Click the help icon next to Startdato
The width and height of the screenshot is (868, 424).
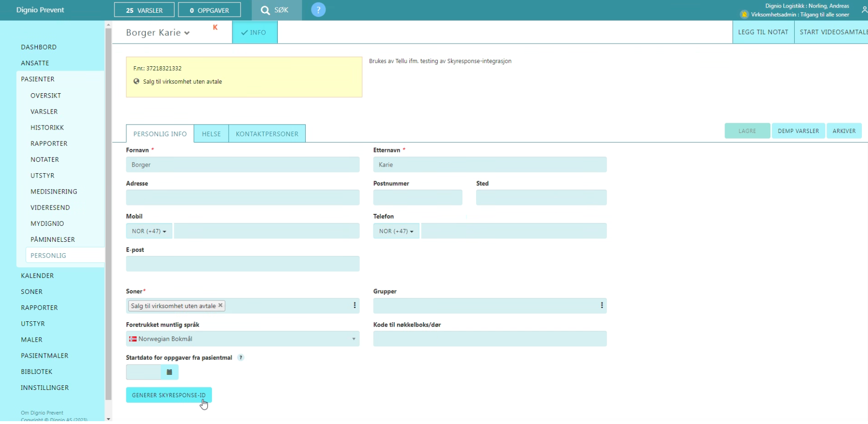(x=241, y=358)
